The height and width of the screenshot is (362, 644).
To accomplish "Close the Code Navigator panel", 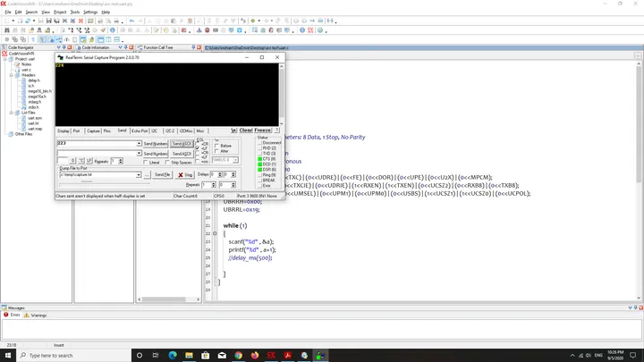I will point(70,47).
